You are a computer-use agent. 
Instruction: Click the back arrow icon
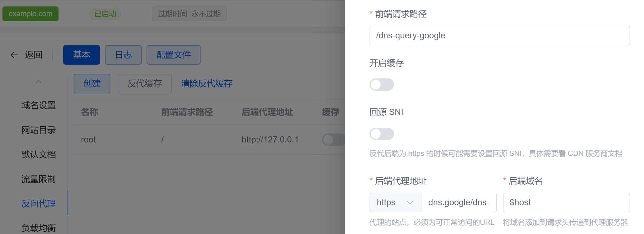pyautogui.click(x=14, y=55)
